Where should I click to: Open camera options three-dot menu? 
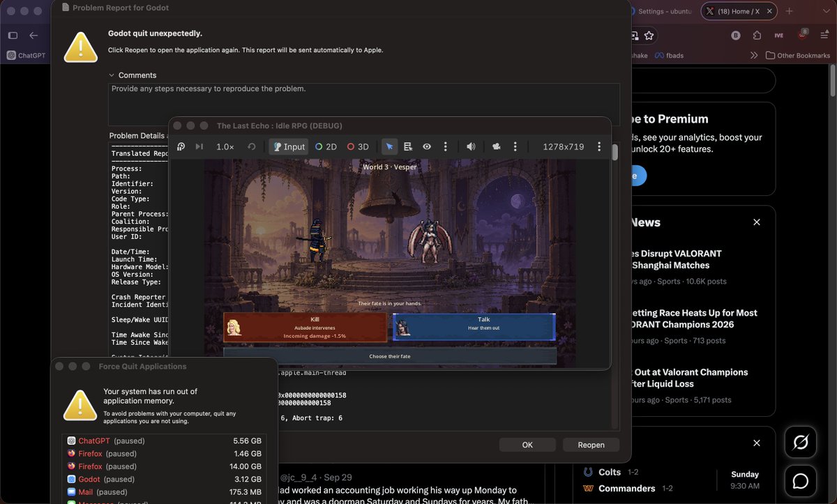(515, 146)
